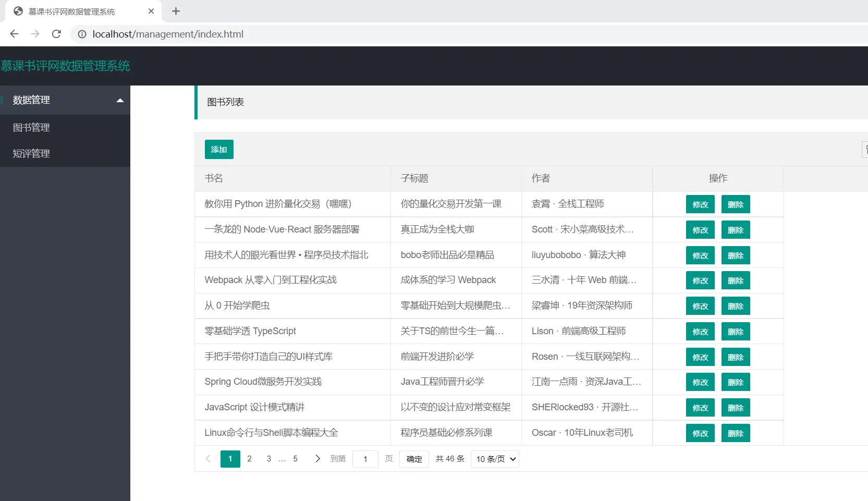This screenshot has height=501, width=868.
Task: Close the 慕课书评网数据管理系统 browser tab
Action: click(x=151, y=11)
